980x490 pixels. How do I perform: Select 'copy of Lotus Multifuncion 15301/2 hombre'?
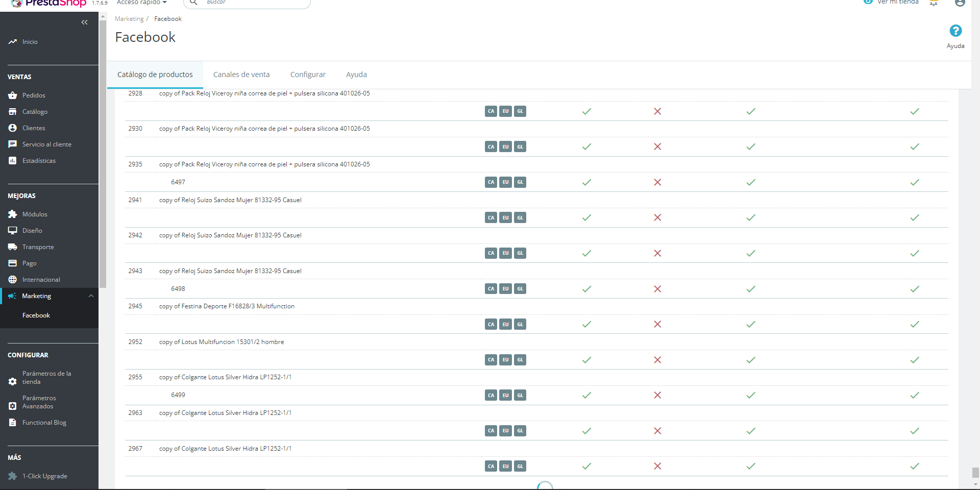222,342
